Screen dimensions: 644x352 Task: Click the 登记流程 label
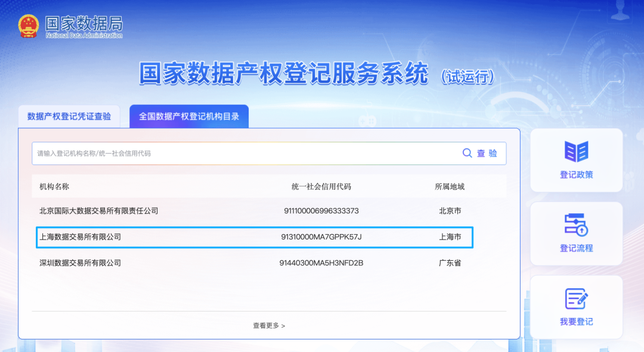pyautogui.click(x=576, y=248)
